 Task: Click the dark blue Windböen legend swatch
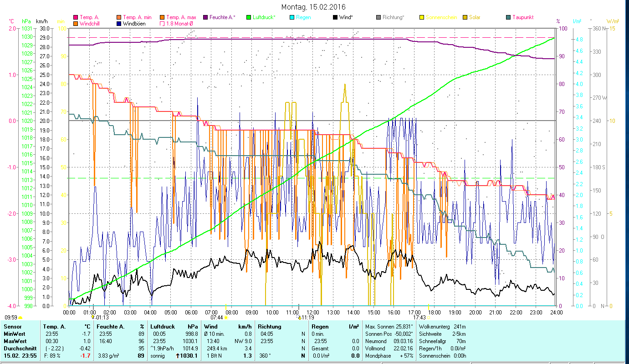[x=119, y=23]
